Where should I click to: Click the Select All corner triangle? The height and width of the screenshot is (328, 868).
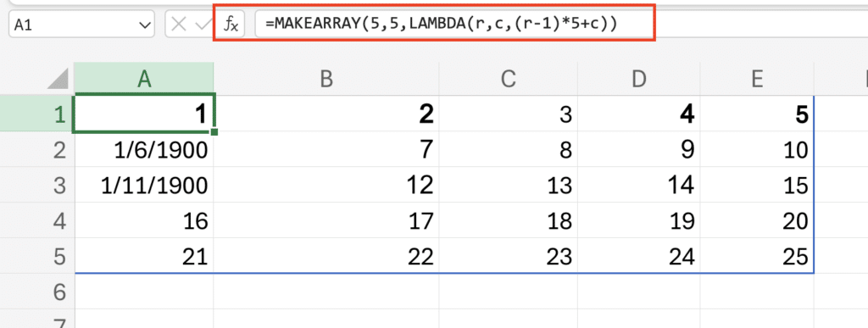click(x=58, y=78)
